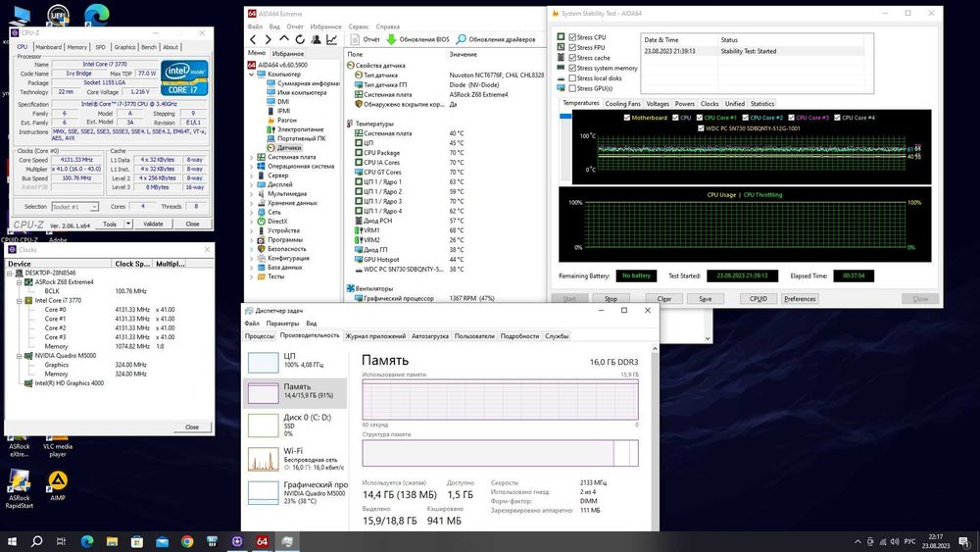The image size is (980, 552).
Task: Click AIDA64 forward navigation arrow
Action: 269,39
